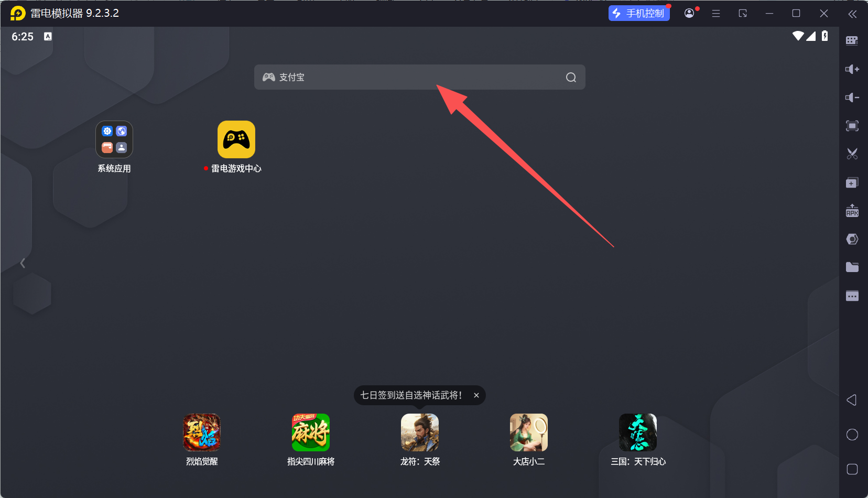Click the 七日签到送自选神话武将 tooltip text
868x498 pixels.
pos(411,395)
